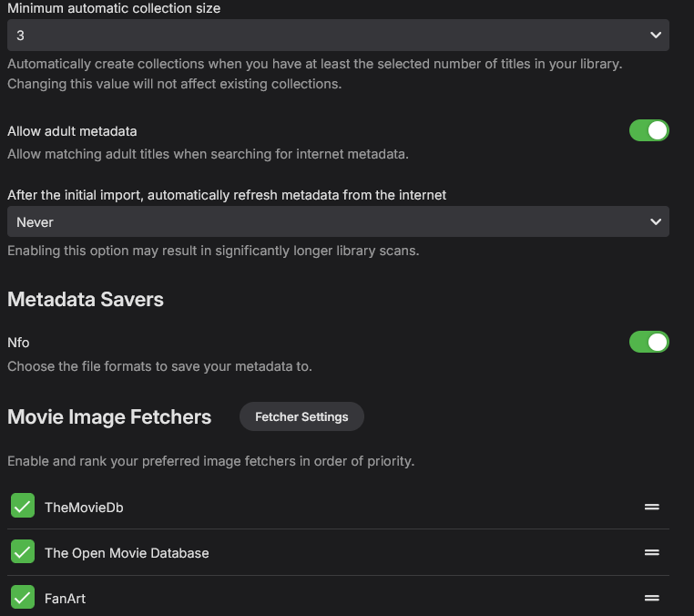Click the TheMovieDb fetcher label
Viewport: 694px width, 616px height.
(84, 508)
